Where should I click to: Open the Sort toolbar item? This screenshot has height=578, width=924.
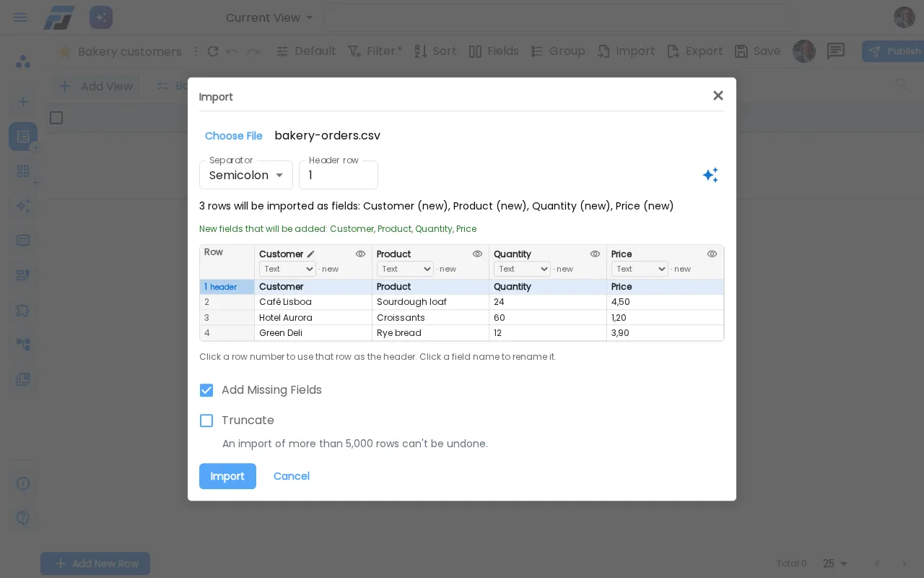(435, 51)
